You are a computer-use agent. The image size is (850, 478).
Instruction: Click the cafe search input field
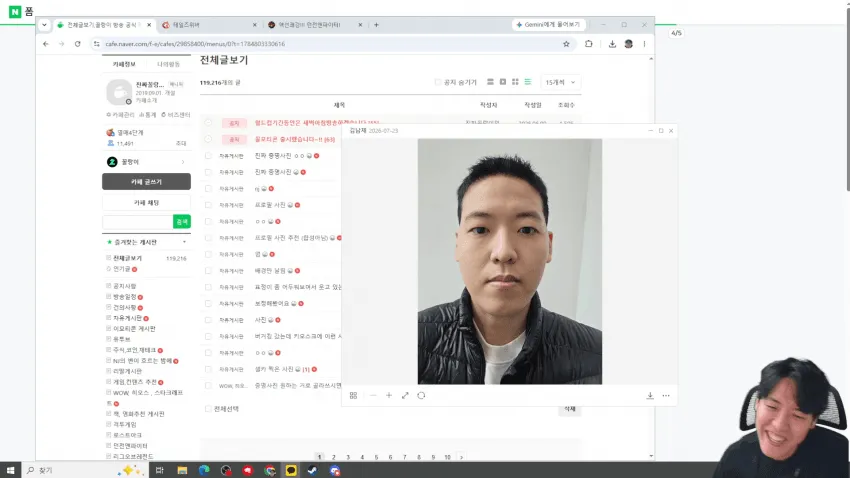coord(138,222)
